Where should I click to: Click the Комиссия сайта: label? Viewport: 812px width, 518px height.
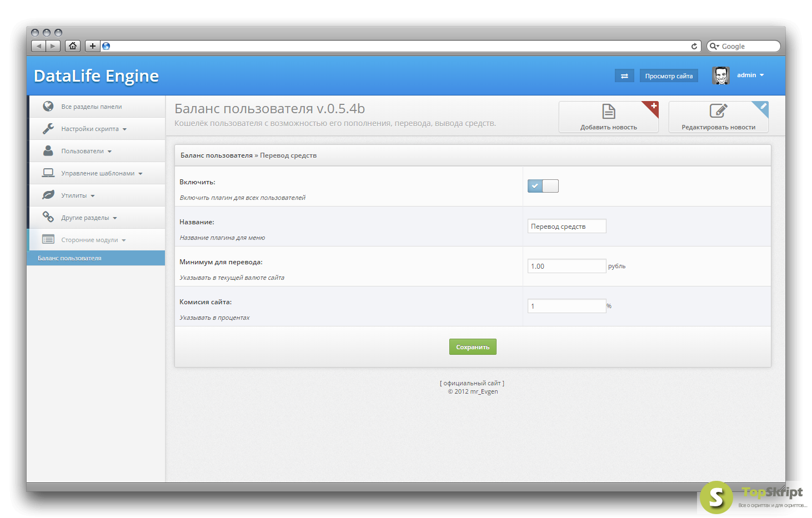point(205,302)
